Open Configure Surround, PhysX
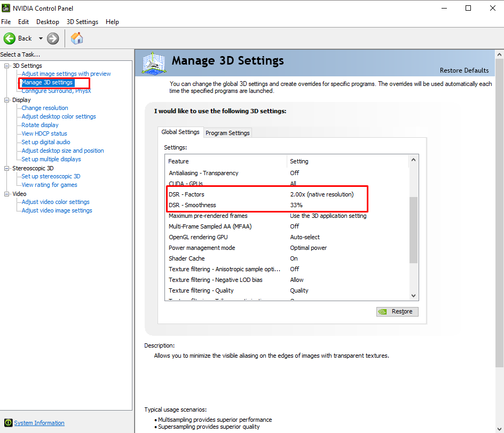504x433 pixels. (x=56, y=91)
